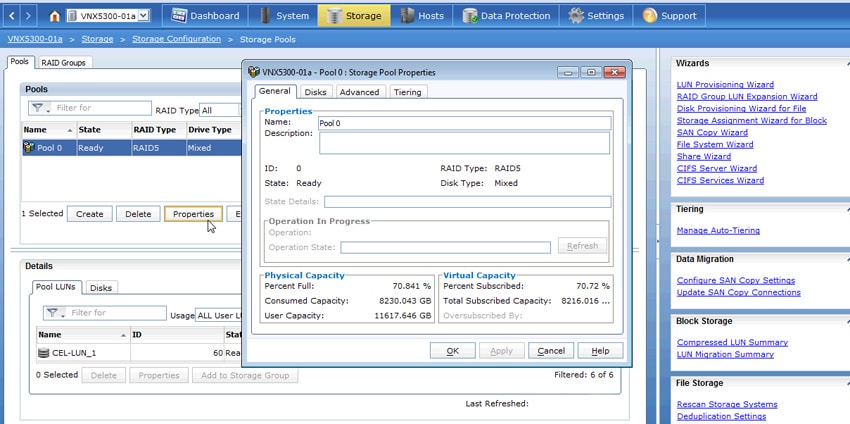Go forward with the right arrow navigation icon
Viewport: 850px width, 424px height.
pos(28,16)
